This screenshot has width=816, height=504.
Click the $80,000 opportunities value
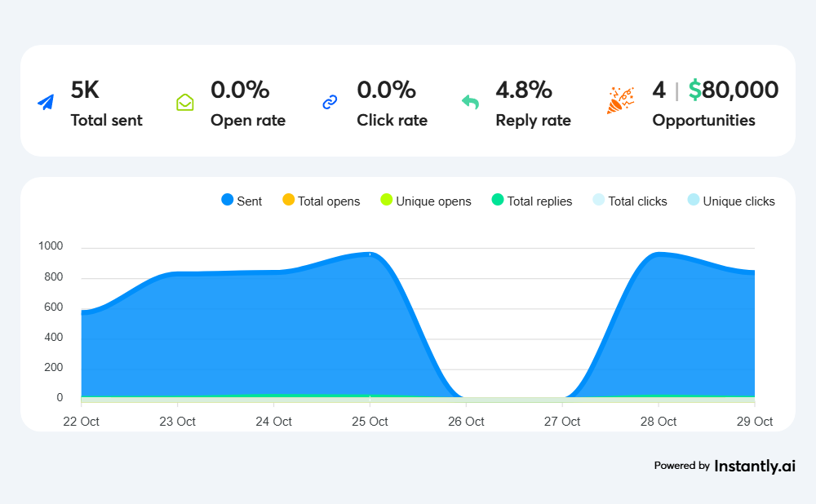click(x=733, y=91)
